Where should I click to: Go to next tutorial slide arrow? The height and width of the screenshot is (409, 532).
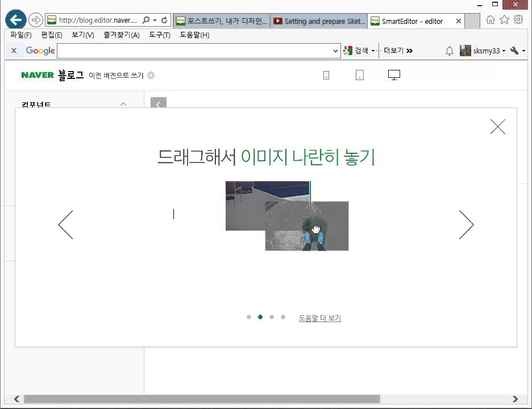[x=467, y=224]
